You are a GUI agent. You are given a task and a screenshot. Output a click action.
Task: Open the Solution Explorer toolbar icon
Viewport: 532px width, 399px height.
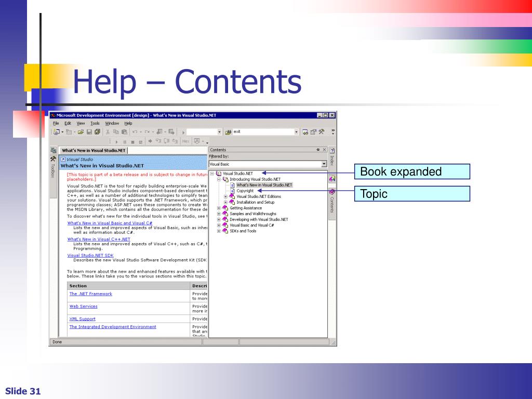coord(305,132)
